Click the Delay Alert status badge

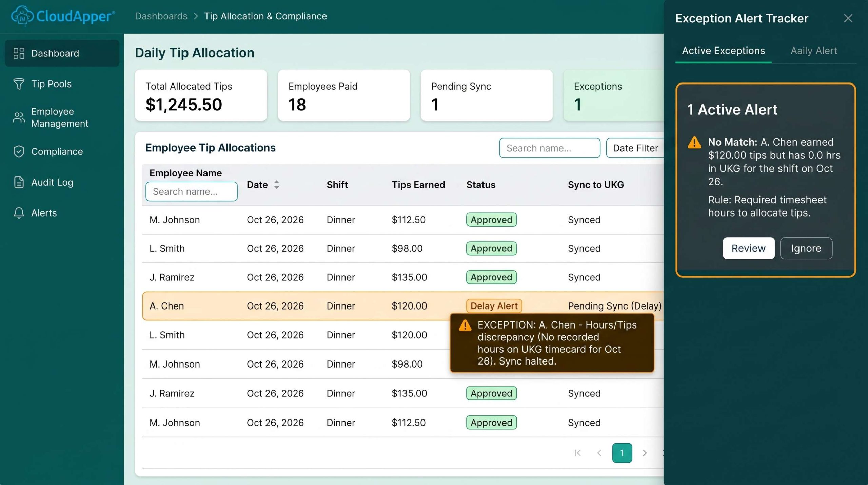pos(494,306)
